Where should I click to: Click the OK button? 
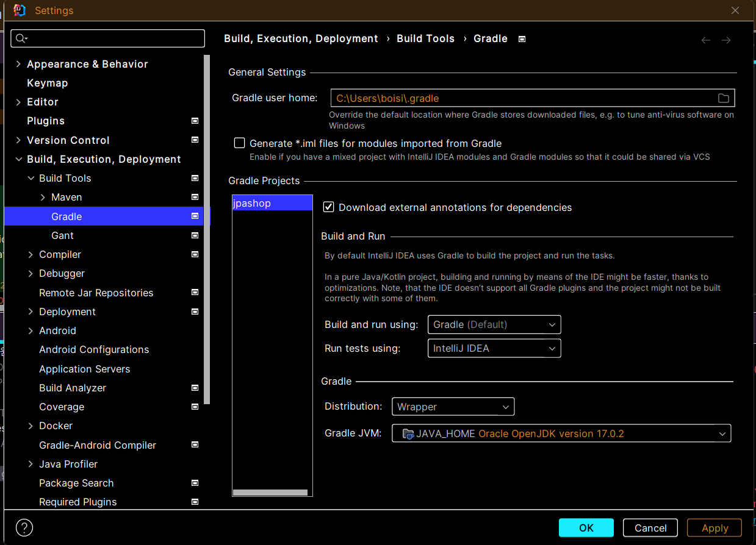pos(586,527)
